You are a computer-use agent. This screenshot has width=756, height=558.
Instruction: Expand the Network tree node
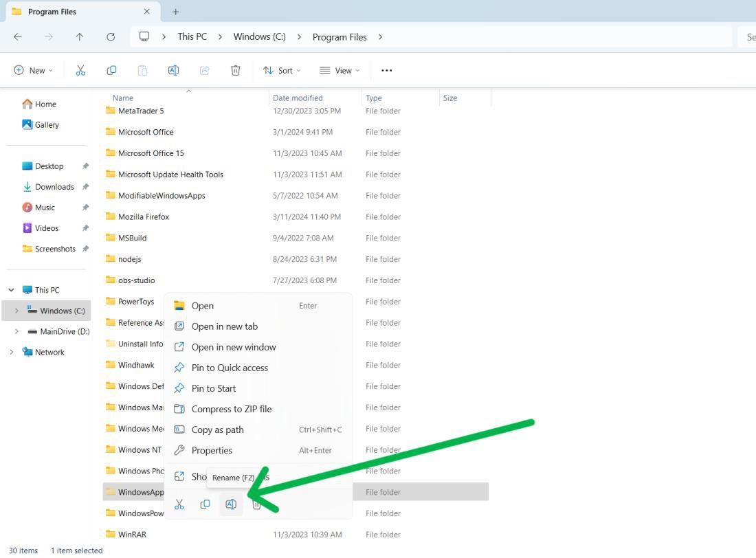(11, 352)
